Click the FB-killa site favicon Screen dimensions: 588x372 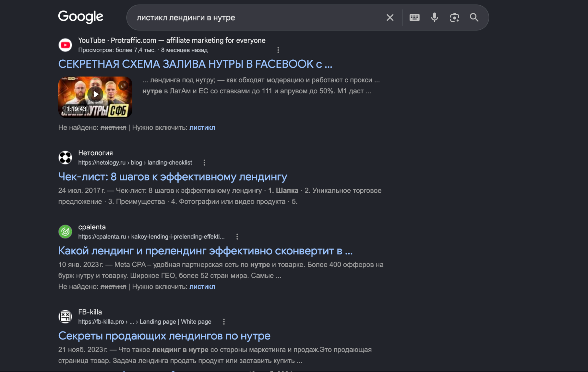click(65, 317)
